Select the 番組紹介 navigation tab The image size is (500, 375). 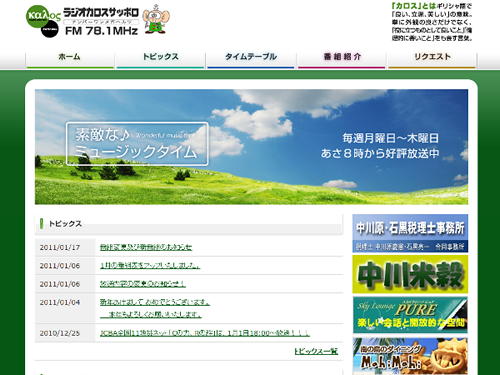point(342,59)
